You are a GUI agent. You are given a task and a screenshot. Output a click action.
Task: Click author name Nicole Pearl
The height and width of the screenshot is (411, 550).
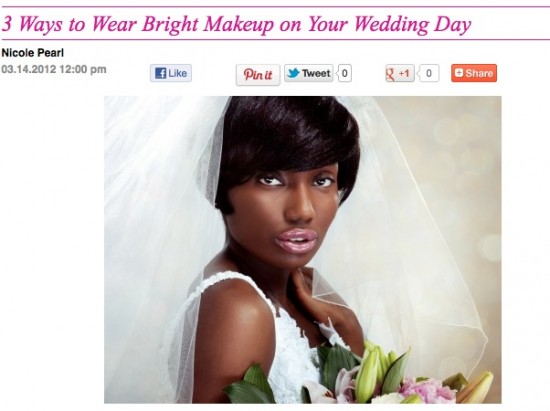pos(33,53)
